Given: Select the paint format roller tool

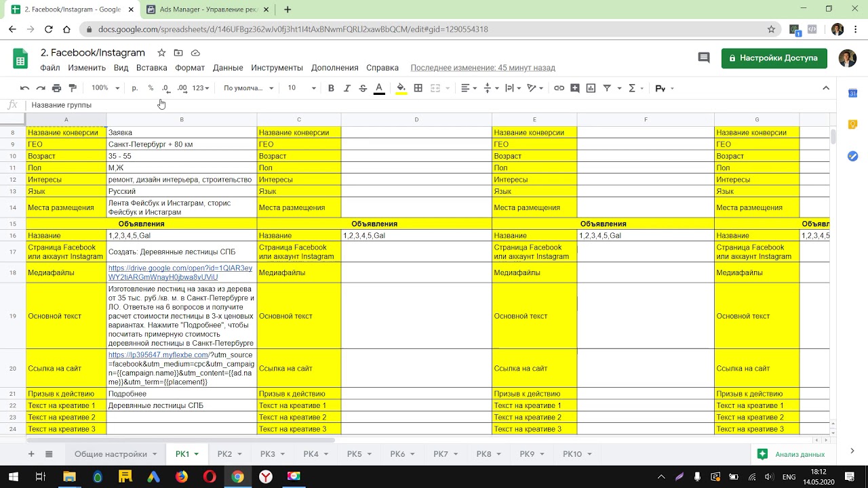Looking at the screenshot, I should tap(73, 88).
